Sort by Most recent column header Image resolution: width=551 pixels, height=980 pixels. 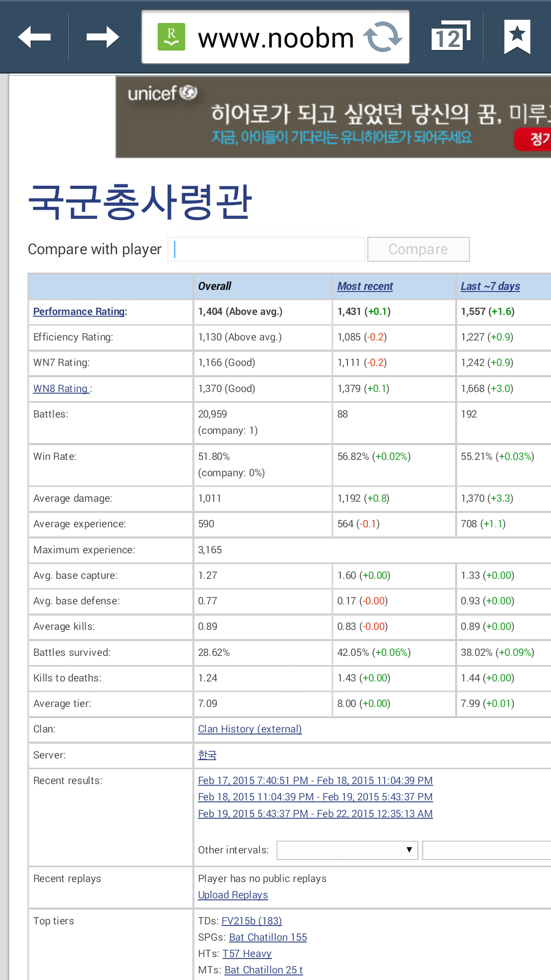(x=365, y=286)
